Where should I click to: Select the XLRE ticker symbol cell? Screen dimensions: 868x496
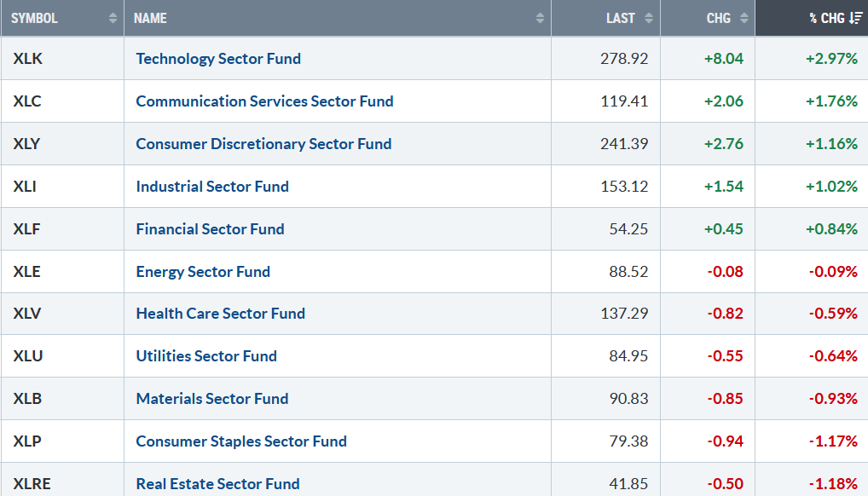(x=32, y=484)
